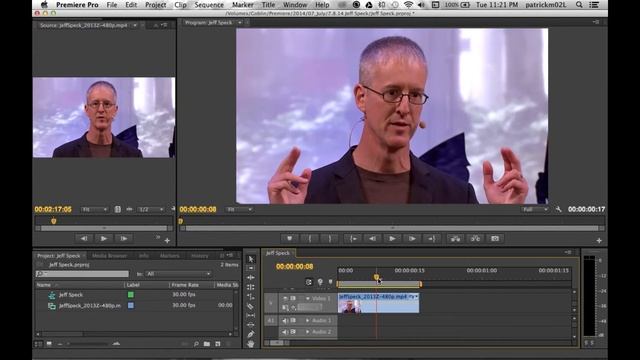The height and width of the screenshot is (360, 640).
Task: Select the Ripple Edit tool
Action: [x=251, y=278]
